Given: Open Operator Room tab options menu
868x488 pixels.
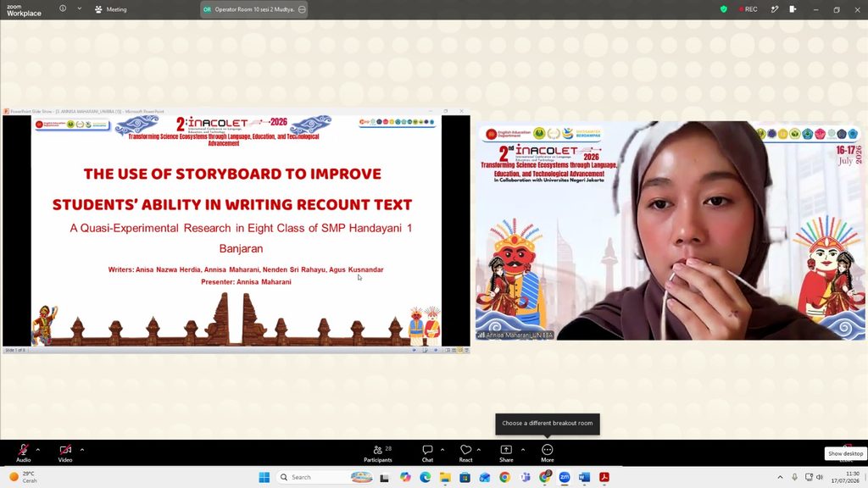Looking at the screenshot, I should pos(302,9).
